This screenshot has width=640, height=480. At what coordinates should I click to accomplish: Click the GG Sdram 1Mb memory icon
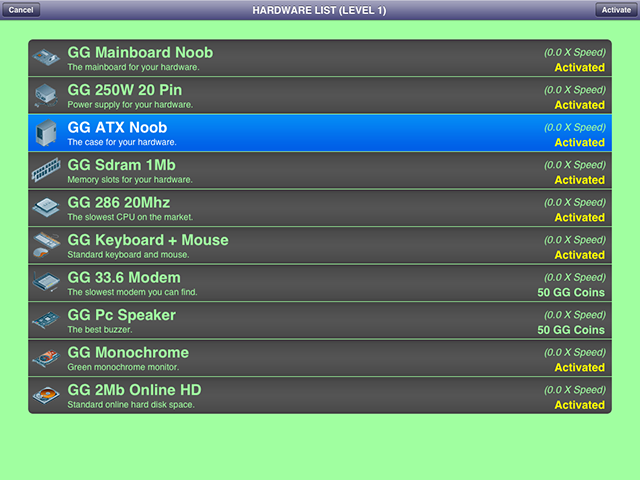[x=46, y=170]
